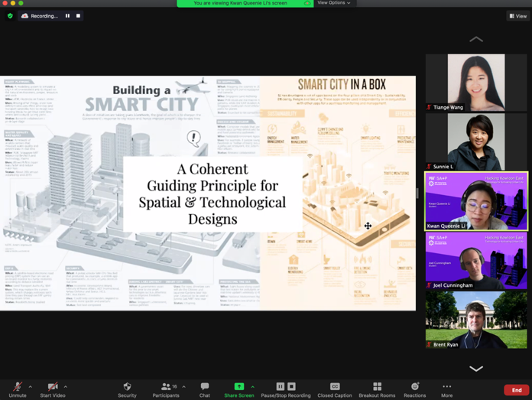Image resolution: width=532 pixels, height=400 pixels.
Task: Open the Security options
Action: (x=127, y=389)
